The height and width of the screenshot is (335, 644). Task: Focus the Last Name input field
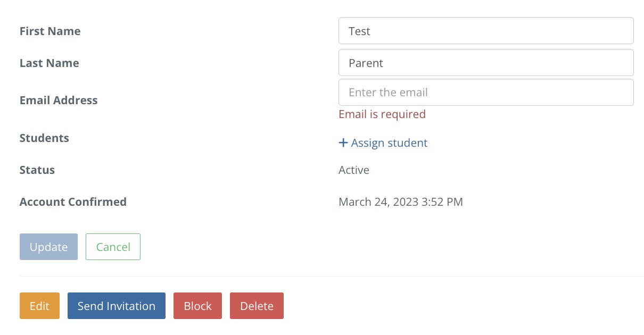pos(485,63)
